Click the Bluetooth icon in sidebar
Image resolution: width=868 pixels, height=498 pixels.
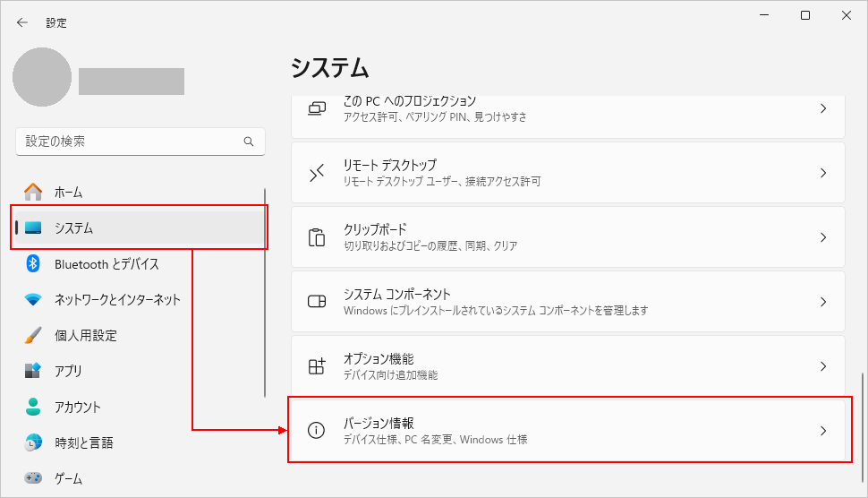[x=33, y=263]
